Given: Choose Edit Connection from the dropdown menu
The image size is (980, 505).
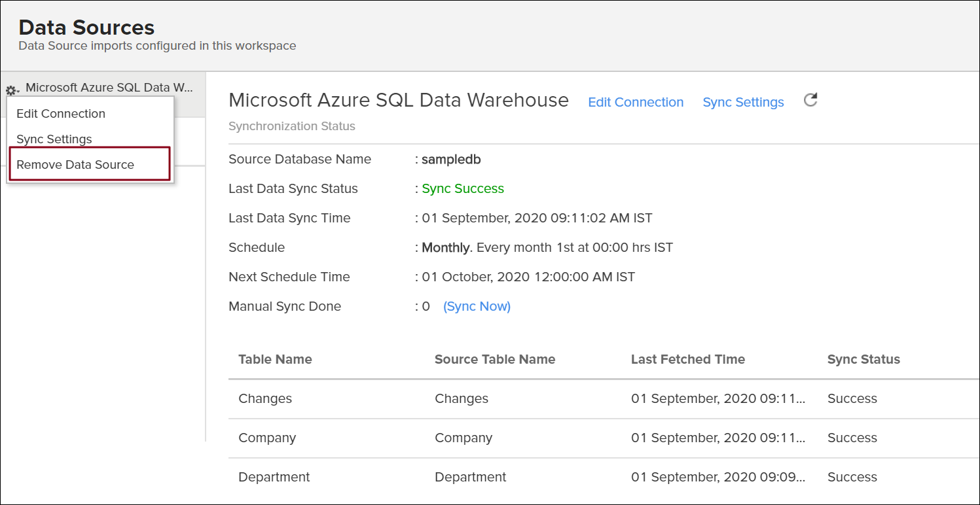Looking at the screenshot, I should click(x=61, y=114).
